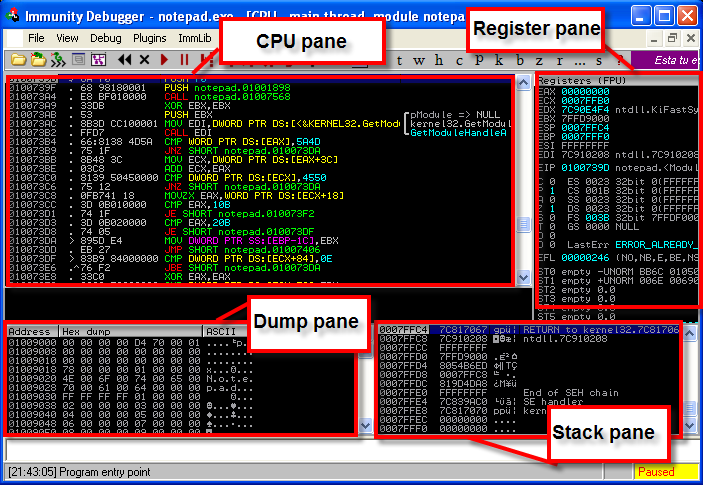This screenshot has width=703, height=485.
Task: Click the command input field at bottom
Action: coord(340,450)
